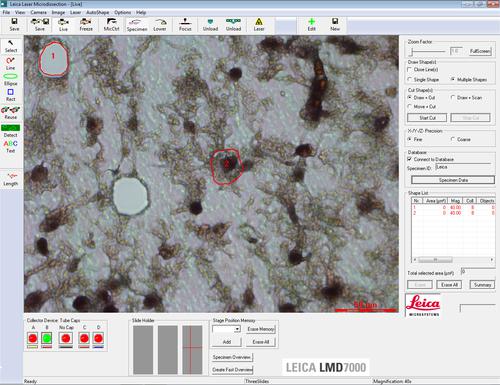This screenshot has height=385, width=500.
Task: Choose the Ellipse shape tool
Action: tap(11, 79)
